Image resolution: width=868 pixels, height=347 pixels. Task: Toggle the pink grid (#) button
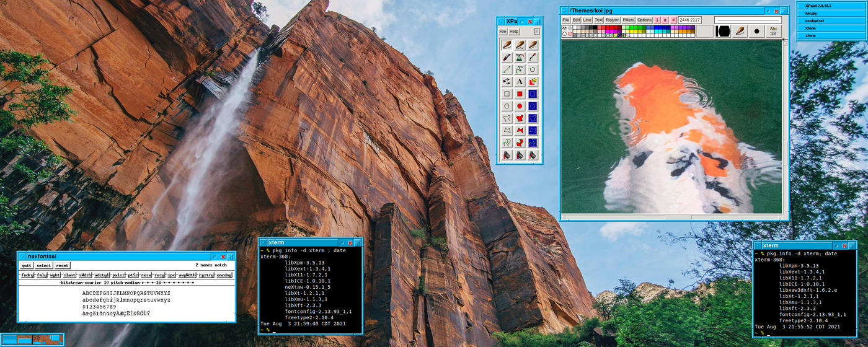point(673,20)
